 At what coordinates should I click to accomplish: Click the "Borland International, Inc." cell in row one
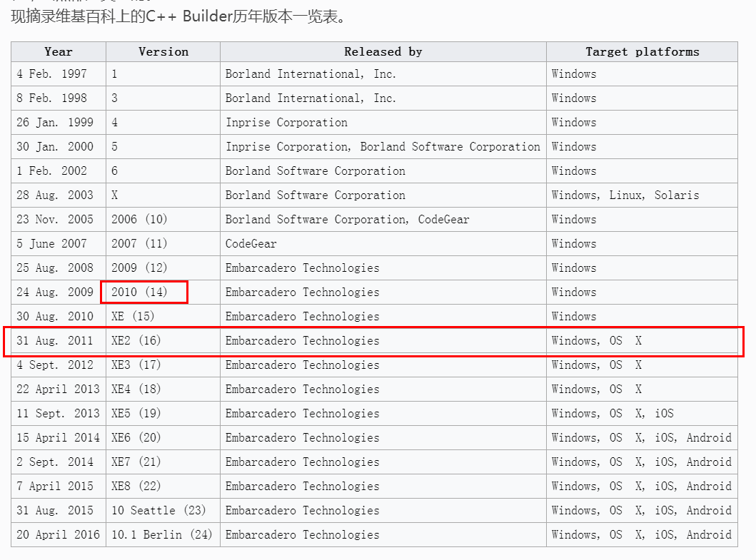(300, 73)
